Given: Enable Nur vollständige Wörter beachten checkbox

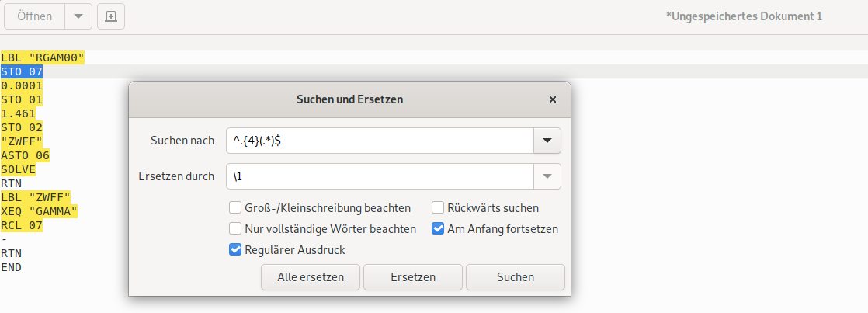Looking at the screenshot, I should pyautogui.click(x=234, y=229).
